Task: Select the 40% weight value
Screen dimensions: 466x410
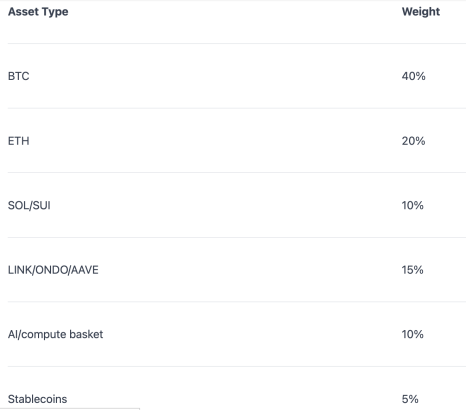Action: point(413,76)
